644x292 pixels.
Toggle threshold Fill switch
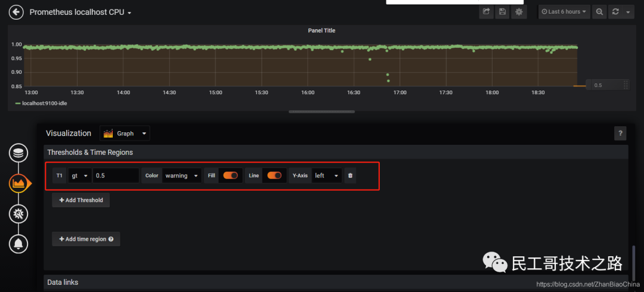(x=230, y=175)
